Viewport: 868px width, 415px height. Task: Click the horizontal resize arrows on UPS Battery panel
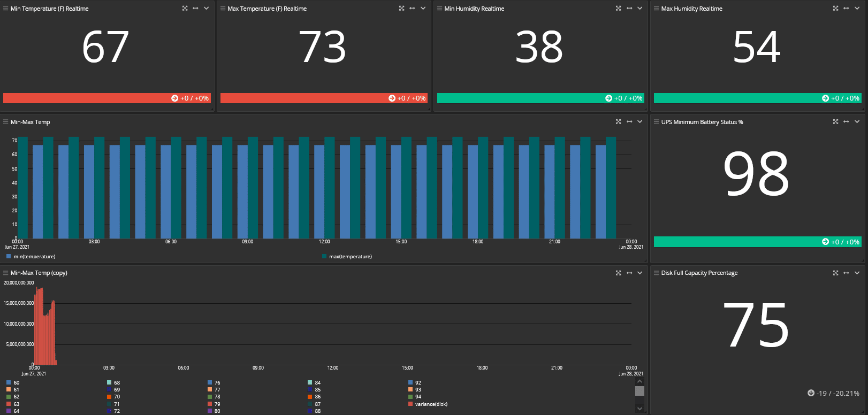(846, 122)
